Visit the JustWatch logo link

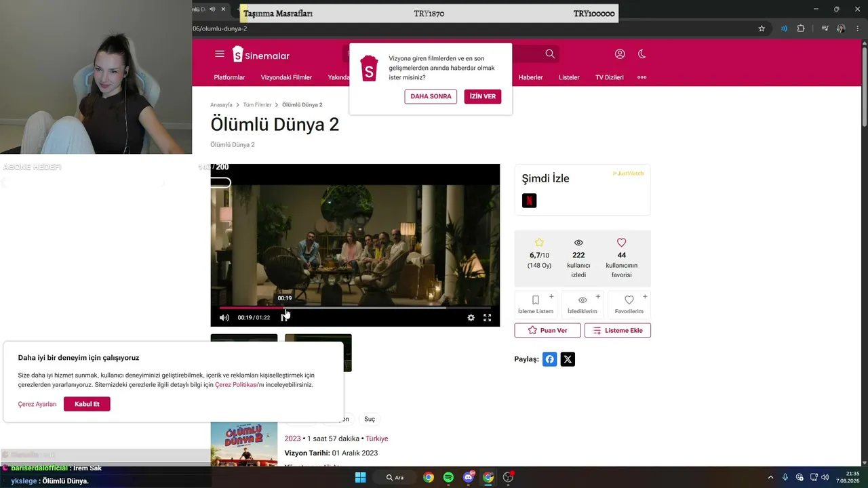(628, 174)
